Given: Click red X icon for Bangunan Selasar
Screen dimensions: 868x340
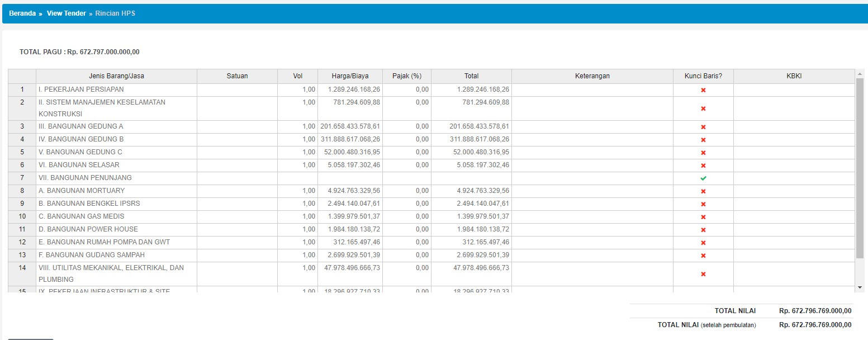Looking at the screenshot, I should [703, 166].
